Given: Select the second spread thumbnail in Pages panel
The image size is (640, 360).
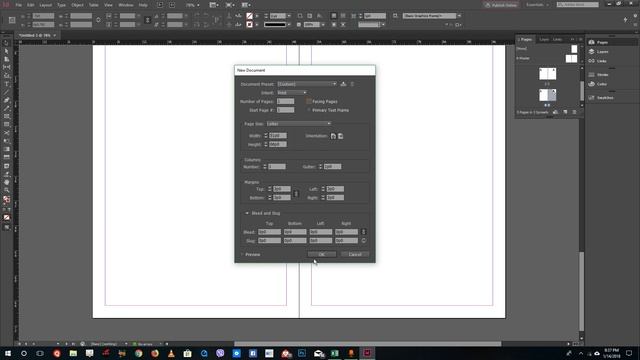Looking at the screenshot, I should 547,95.
